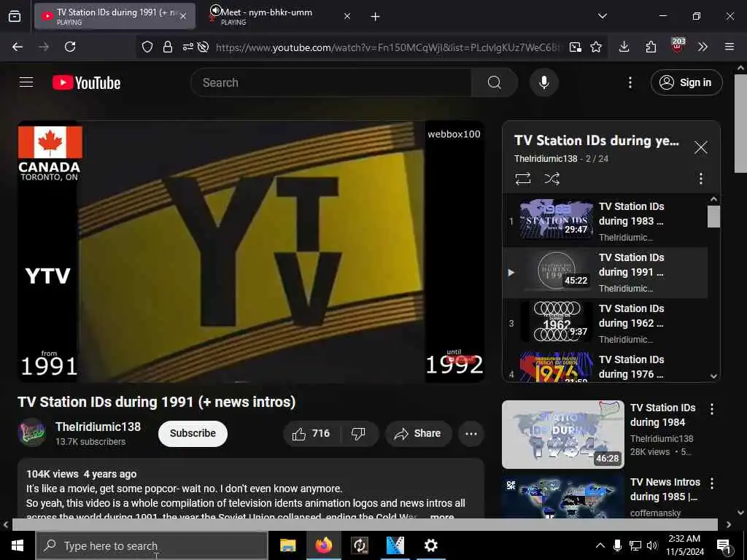
Task: Open playlist title TV Station IDs during ye...
Action: click(x=597, y=141)
